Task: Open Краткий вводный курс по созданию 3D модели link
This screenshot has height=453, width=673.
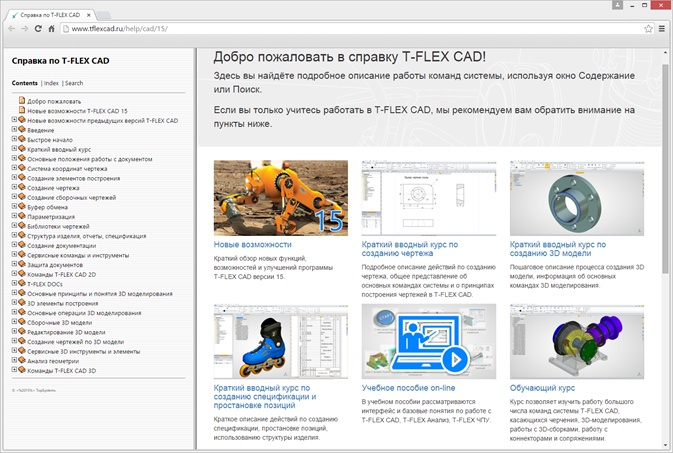Action: click(558, 249)
